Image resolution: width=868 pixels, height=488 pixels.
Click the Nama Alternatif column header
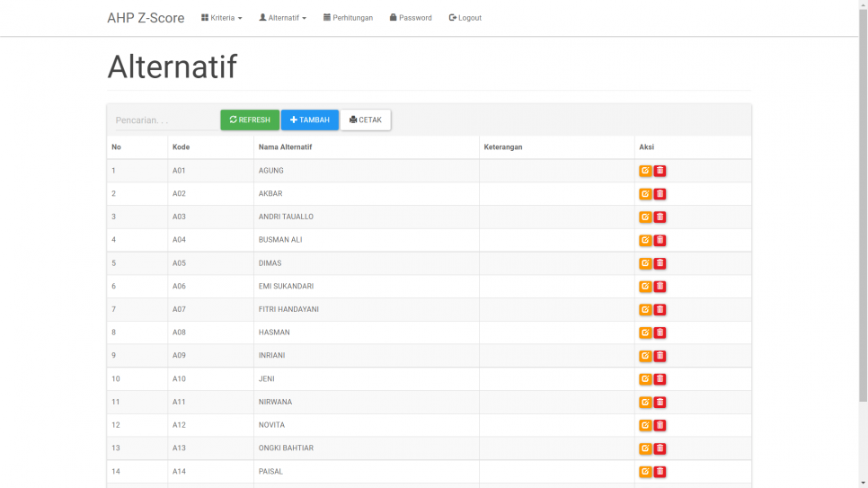tap(285, 146)
